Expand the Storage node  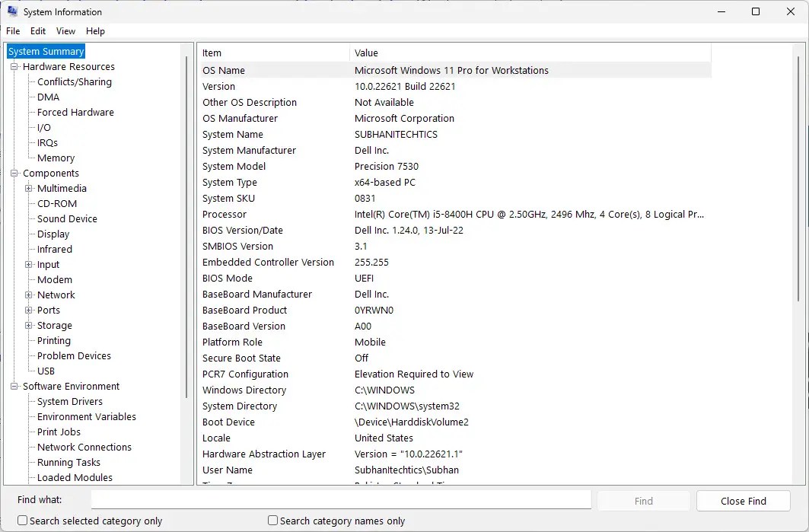coord(29,325)
